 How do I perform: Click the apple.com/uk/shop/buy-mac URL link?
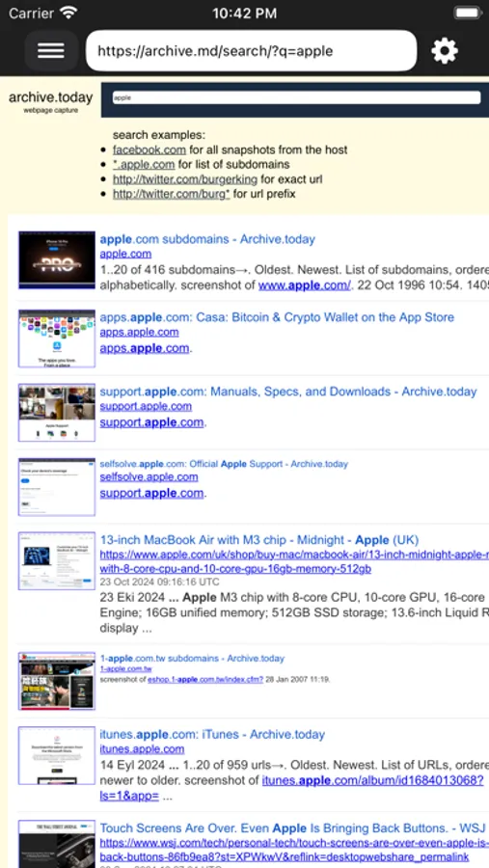pyautogui.click(x=294, y=562)
